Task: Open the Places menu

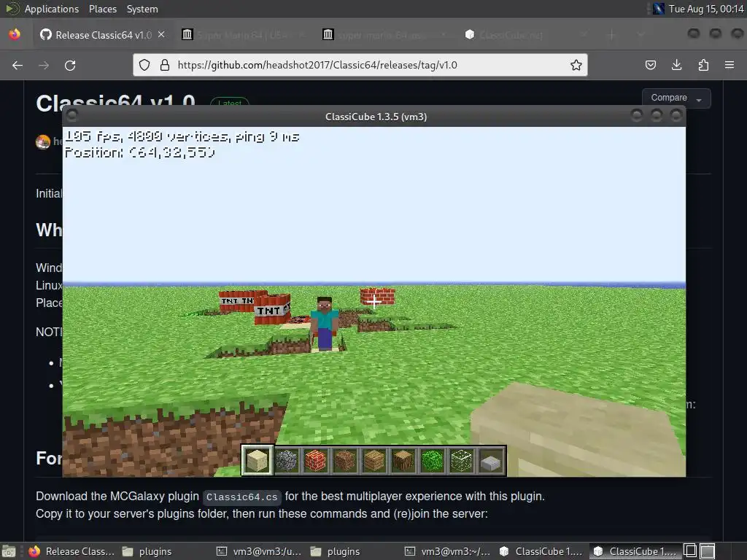Action: click(102, 9)
